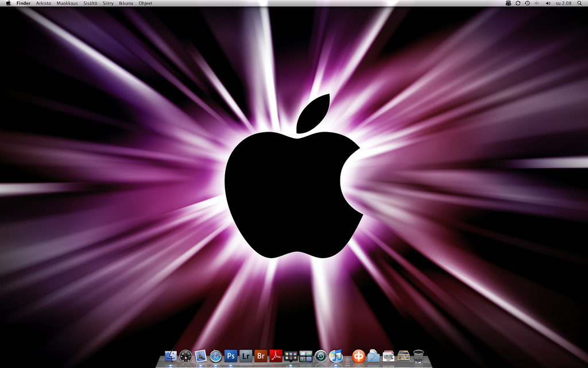588x368 pixels.
Task: Open Spaces from the Dock
Action: click(305, 356)
